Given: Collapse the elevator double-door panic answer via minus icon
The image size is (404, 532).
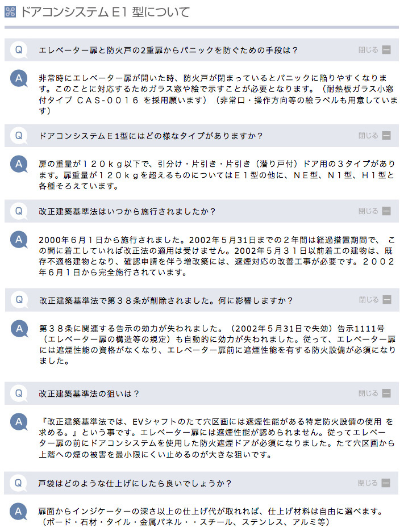Looking at the screenshot, I should coord(386,50).
